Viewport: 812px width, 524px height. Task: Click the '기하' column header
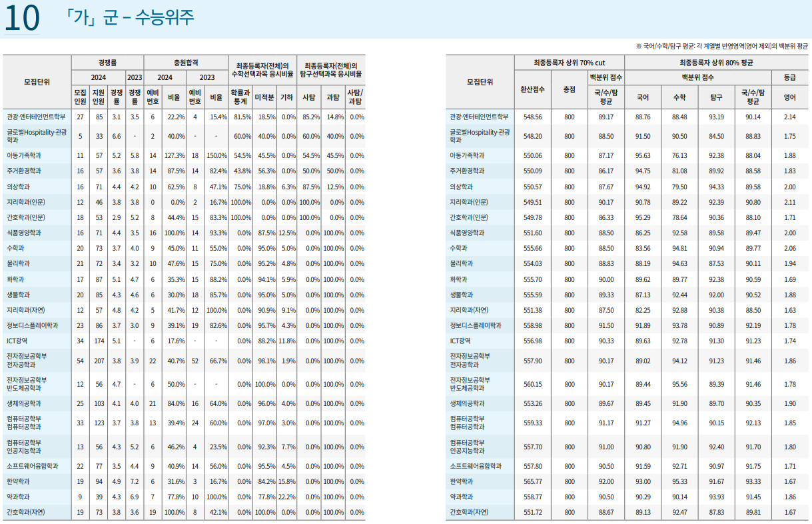pos(286,97)
